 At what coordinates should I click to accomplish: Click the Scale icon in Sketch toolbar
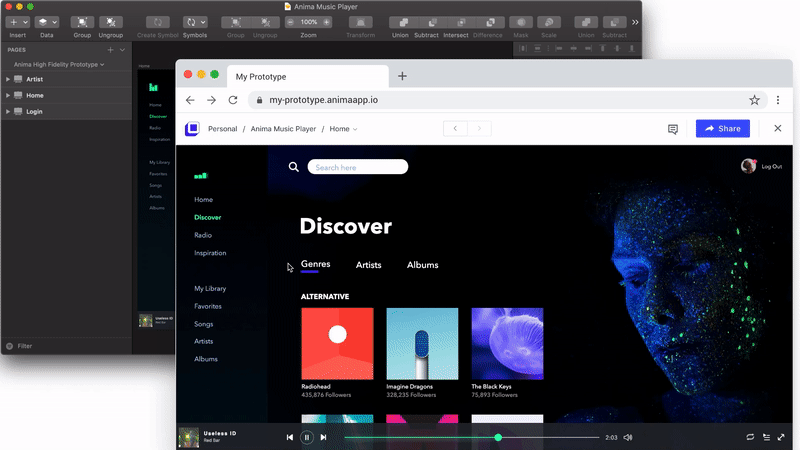pos(549,22)
